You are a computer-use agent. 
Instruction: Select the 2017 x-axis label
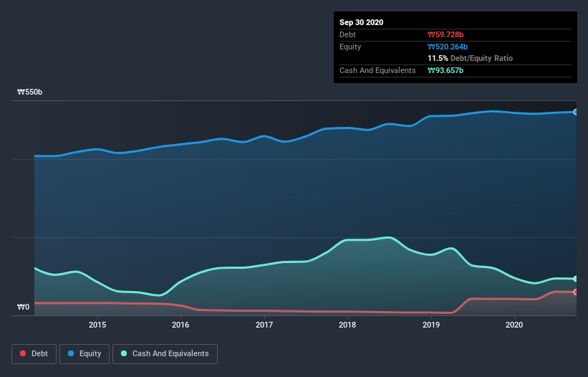(264, 325)
